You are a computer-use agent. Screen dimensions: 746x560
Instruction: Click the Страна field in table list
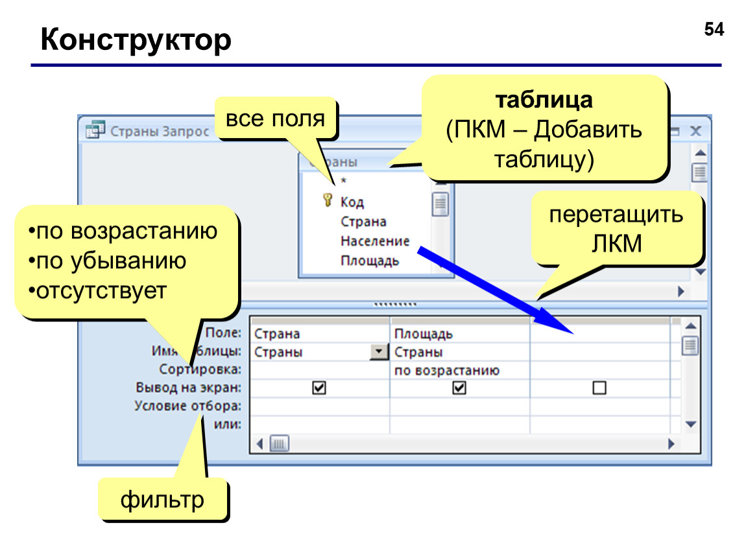point(363,222)
